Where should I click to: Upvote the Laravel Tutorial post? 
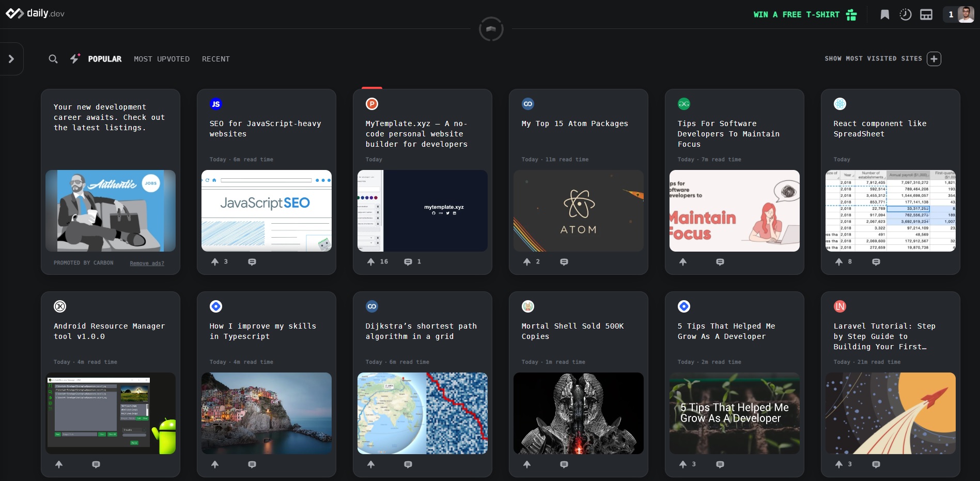pos(839,464)
